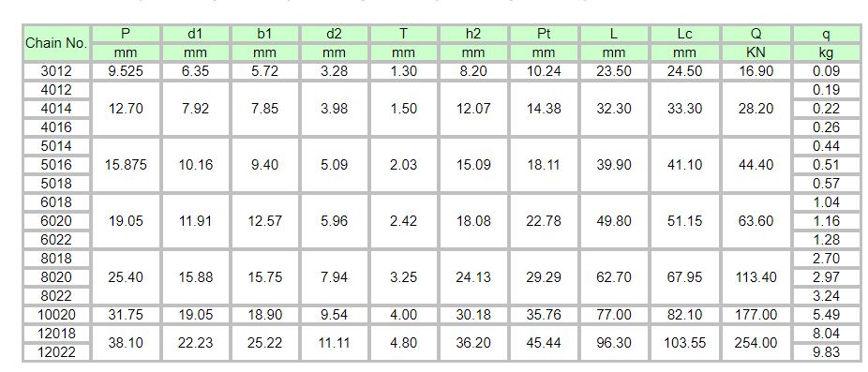
Task: Click the Lc column header
Action: (x=685, y=34)
